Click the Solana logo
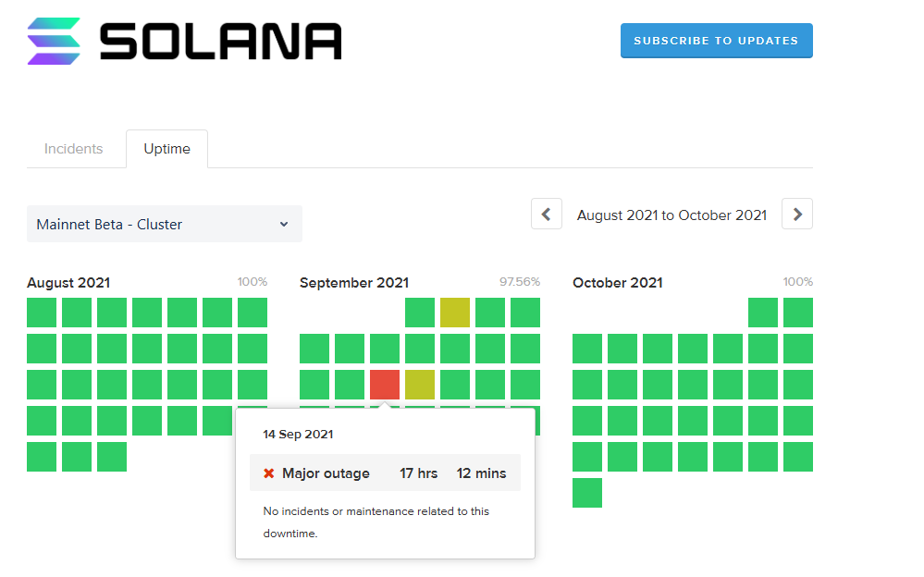This screenshot has width=924, height=577. pos(185,42)
